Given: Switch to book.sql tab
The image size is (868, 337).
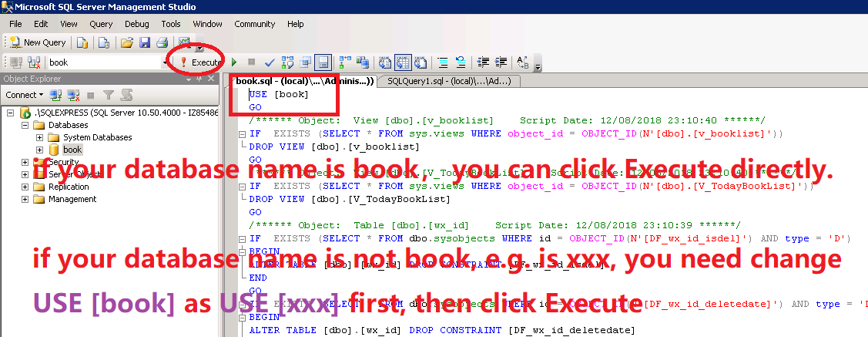Looking at the screenshot, I should (x=304, y=81).
